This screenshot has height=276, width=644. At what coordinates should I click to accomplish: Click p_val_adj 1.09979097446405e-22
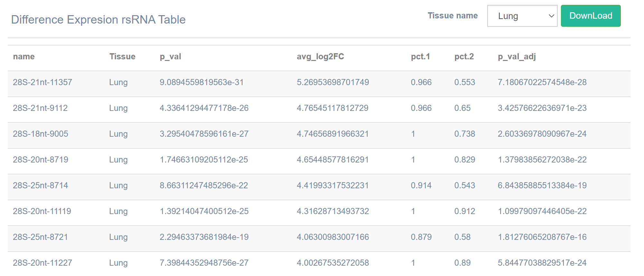click(542, 211)
